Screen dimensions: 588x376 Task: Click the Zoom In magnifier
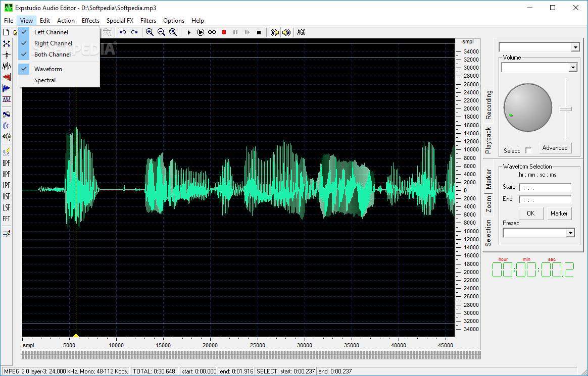tap(150, 32)
